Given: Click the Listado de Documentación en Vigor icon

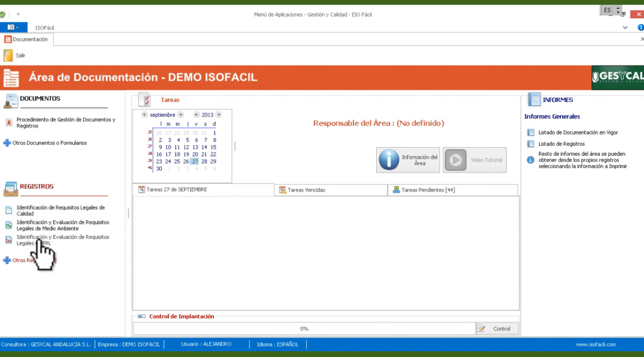Looking at the screenshot, I should [x=531, y=133].
